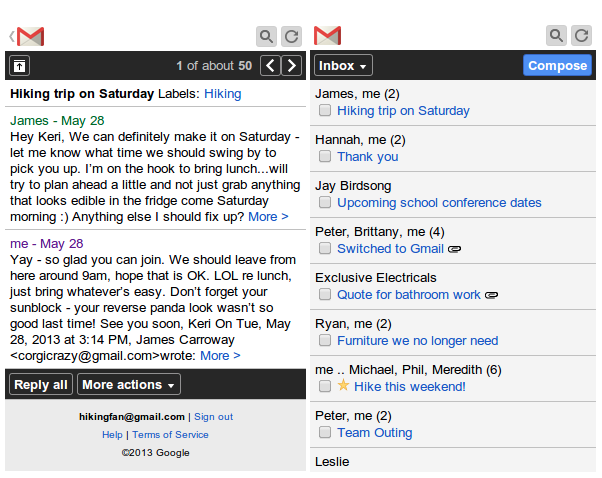Open the Inbox dropdown menu
This screenshot has width=602, height=478.
point(343,66)
